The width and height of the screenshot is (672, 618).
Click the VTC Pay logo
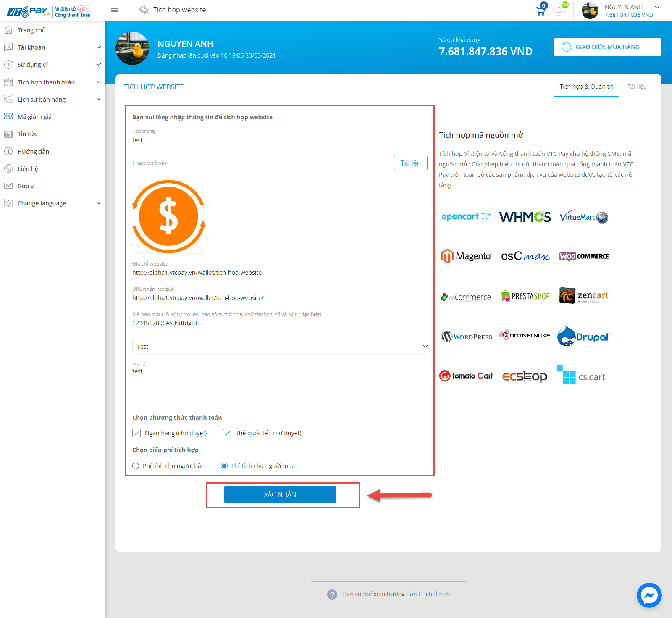pos(28,11)
